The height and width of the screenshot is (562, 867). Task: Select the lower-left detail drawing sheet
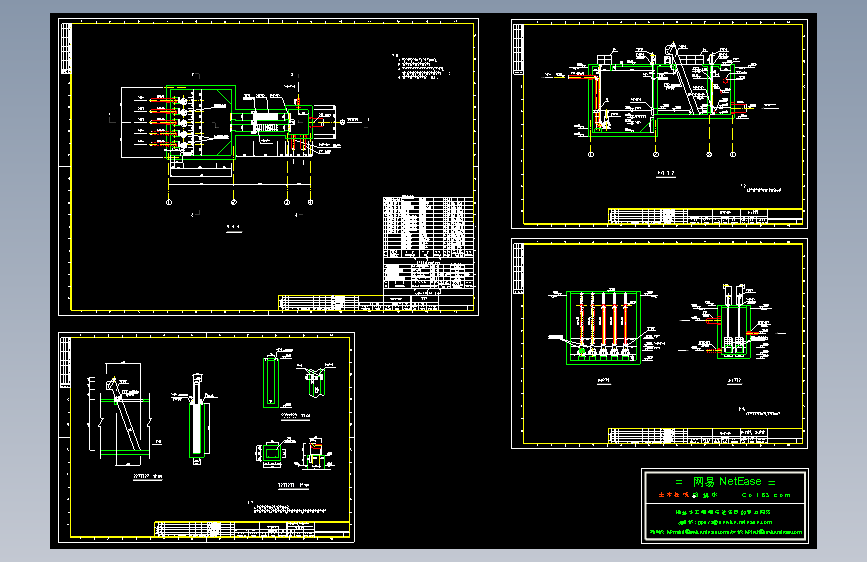coord(206,438)
